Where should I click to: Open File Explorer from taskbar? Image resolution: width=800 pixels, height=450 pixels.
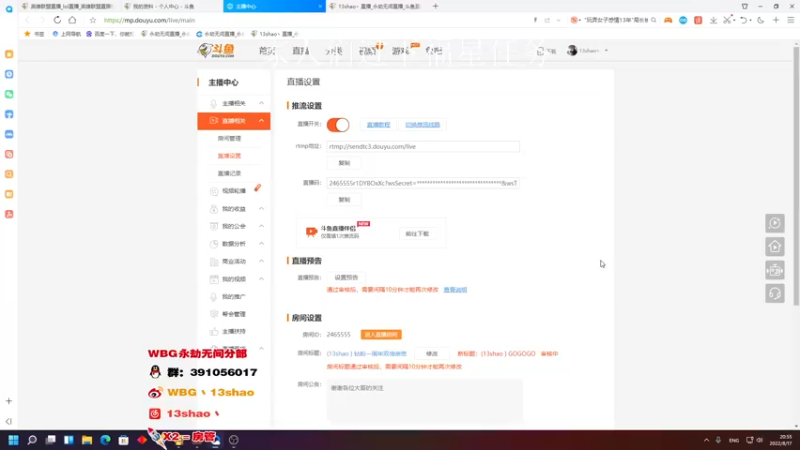87,440
